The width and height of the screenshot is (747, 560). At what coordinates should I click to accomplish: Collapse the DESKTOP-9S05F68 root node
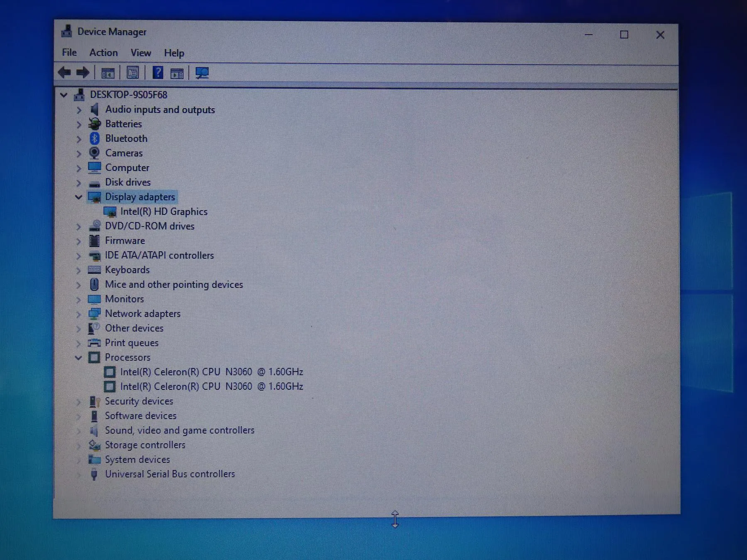(63, 95)
